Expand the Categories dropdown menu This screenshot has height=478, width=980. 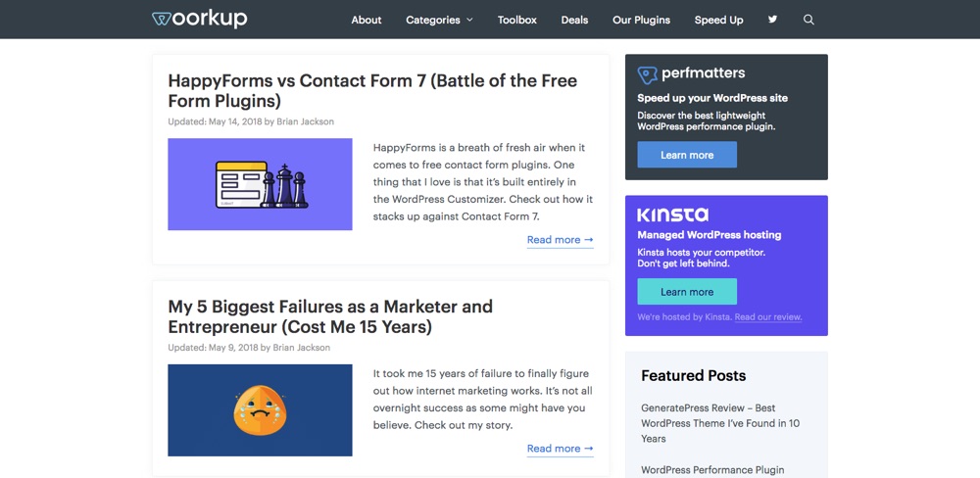coord(439,20)
